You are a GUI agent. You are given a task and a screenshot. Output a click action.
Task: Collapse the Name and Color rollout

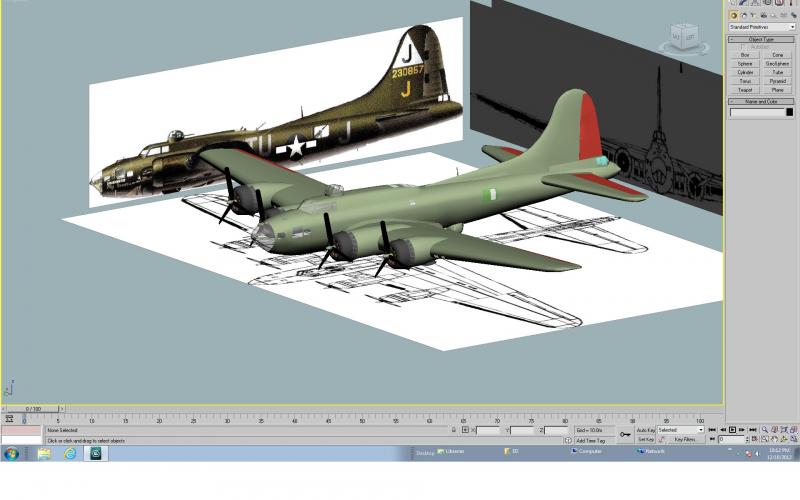pos(761,102)
